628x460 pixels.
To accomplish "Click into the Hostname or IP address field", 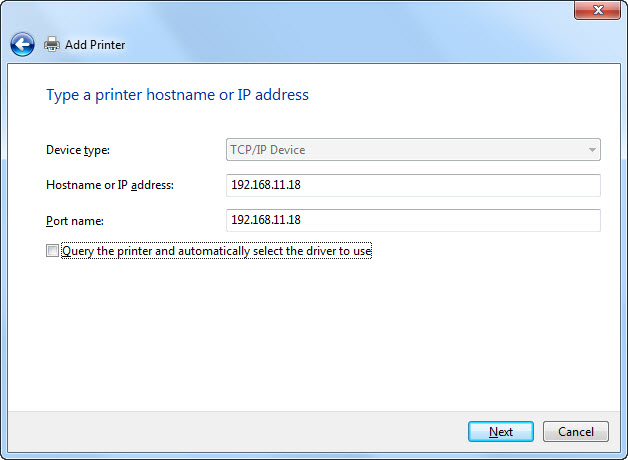I will 413,185.
